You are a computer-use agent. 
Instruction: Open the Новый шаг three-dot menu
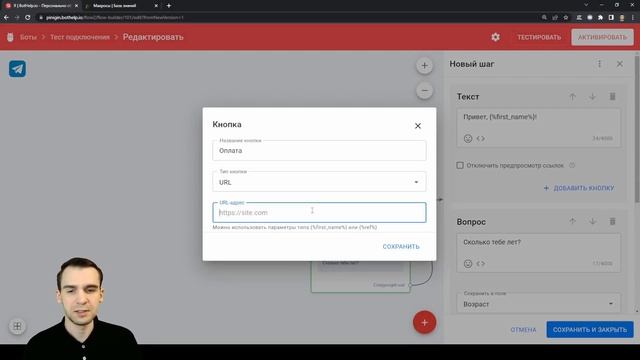[x=600, y=64]
